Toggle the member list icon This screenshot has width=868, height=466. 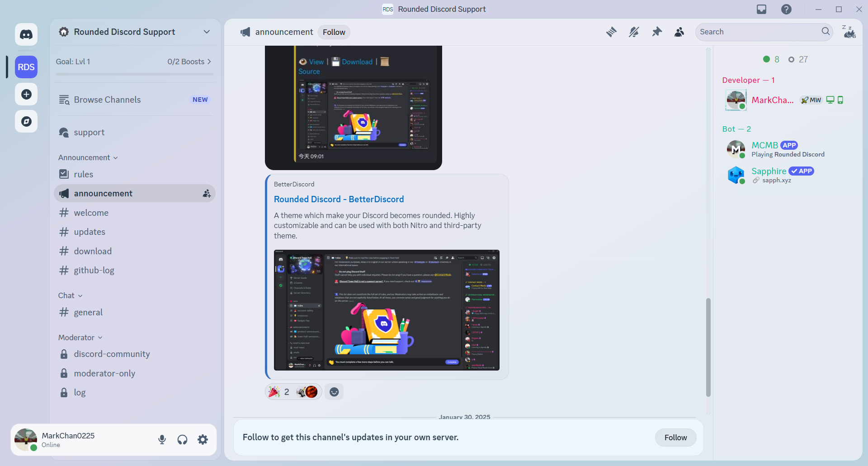(679, 32)
